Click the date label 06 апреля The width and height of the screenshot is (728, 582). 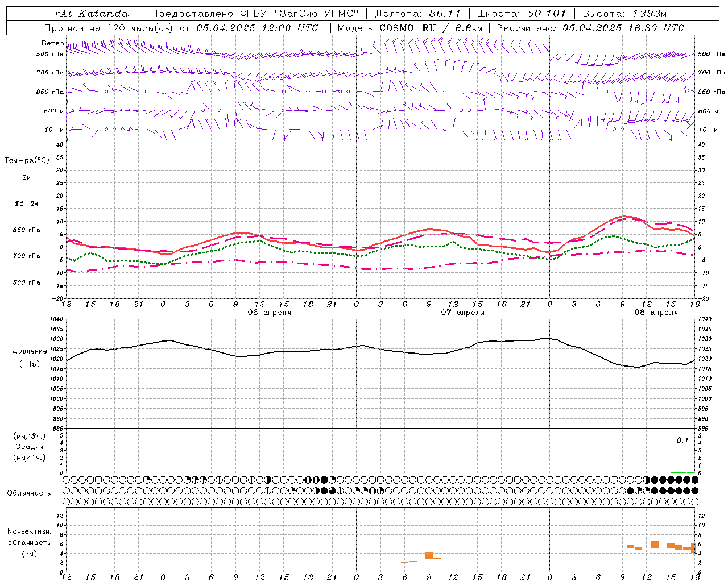[x=269, y=313]
